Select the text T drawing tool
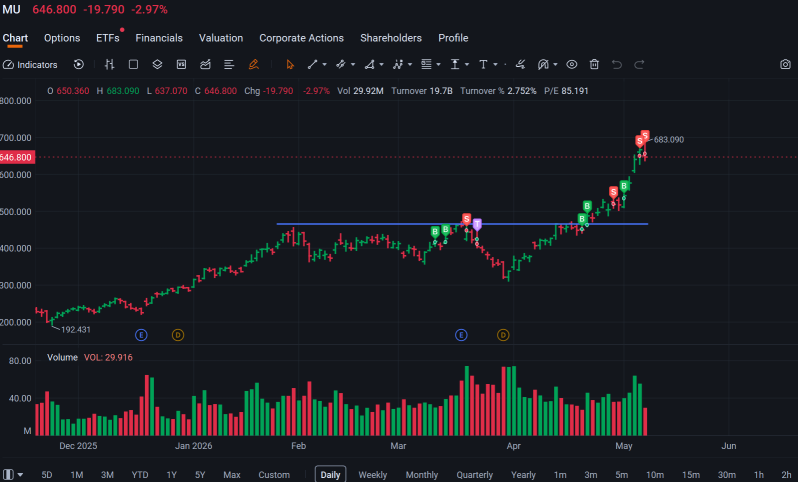This screenshot has width=798, height=482. 483,64
